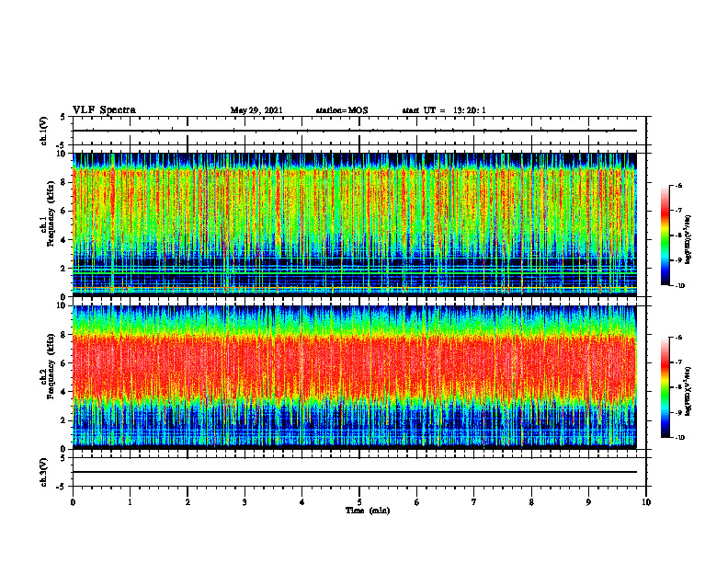Click the "station=MOS" header label
The width and height of the screenshot is (728, 563).
(x=342, y=110)
